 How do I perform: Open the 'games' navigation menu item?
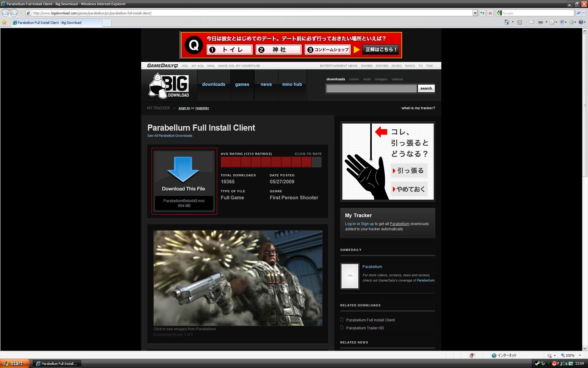242,84
